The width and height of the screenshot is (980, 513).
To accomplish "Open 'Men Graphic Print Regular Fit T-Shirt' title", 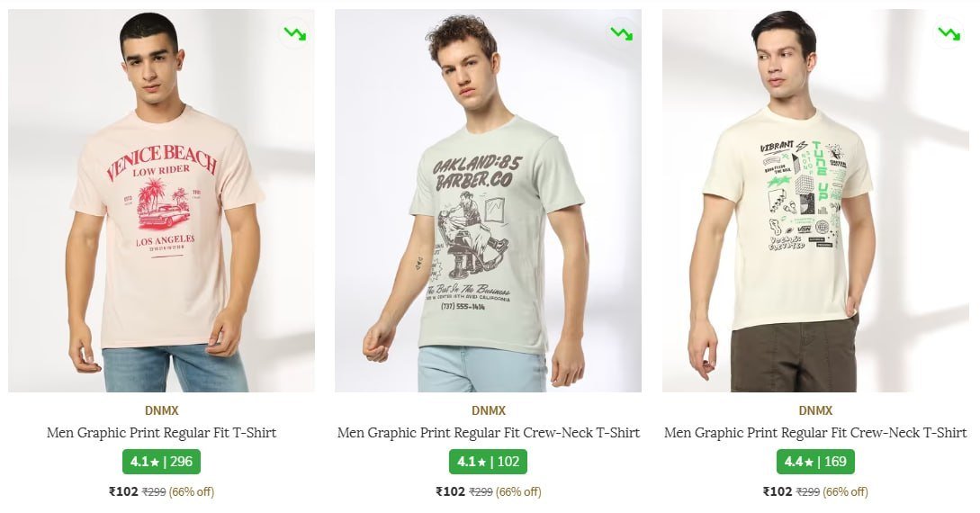I will [161, 433].
